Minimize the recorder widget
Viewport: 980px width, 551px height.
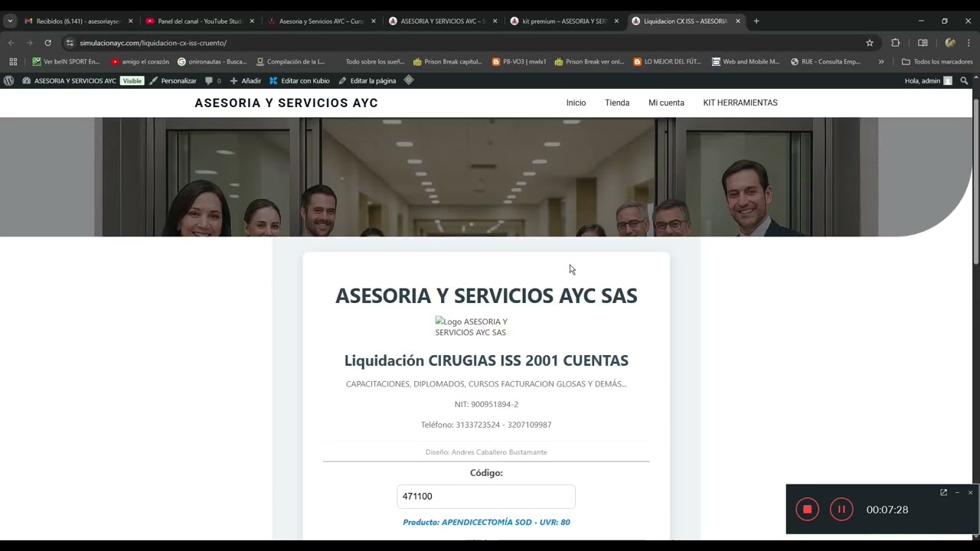click(x=957, y=492)
